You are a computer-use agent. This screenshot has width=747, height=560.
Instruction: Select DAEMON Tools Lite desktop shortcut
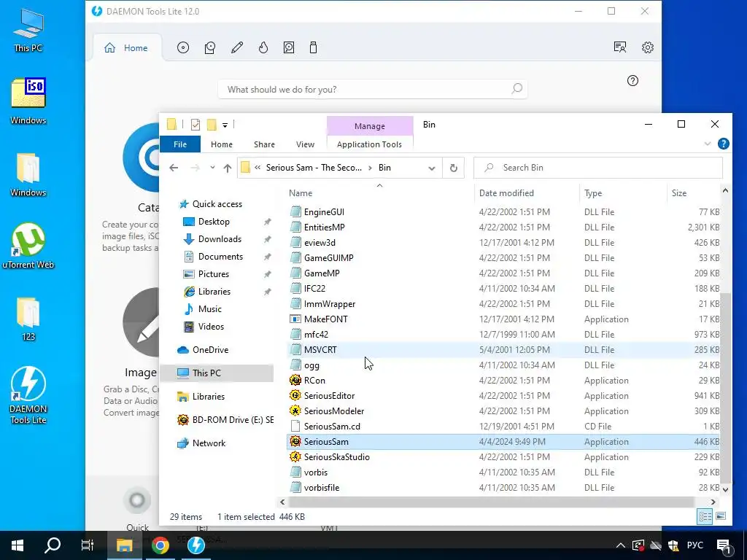coord(28,395)
